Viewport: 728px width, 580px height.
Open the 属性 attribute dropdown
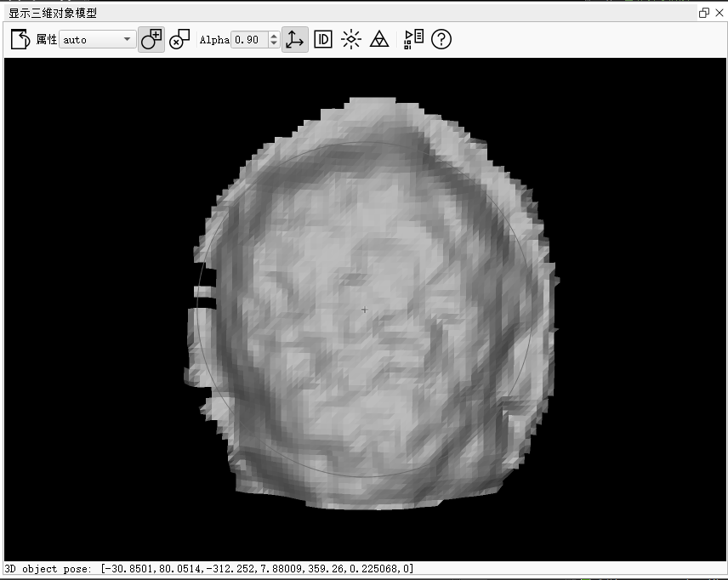98,40
